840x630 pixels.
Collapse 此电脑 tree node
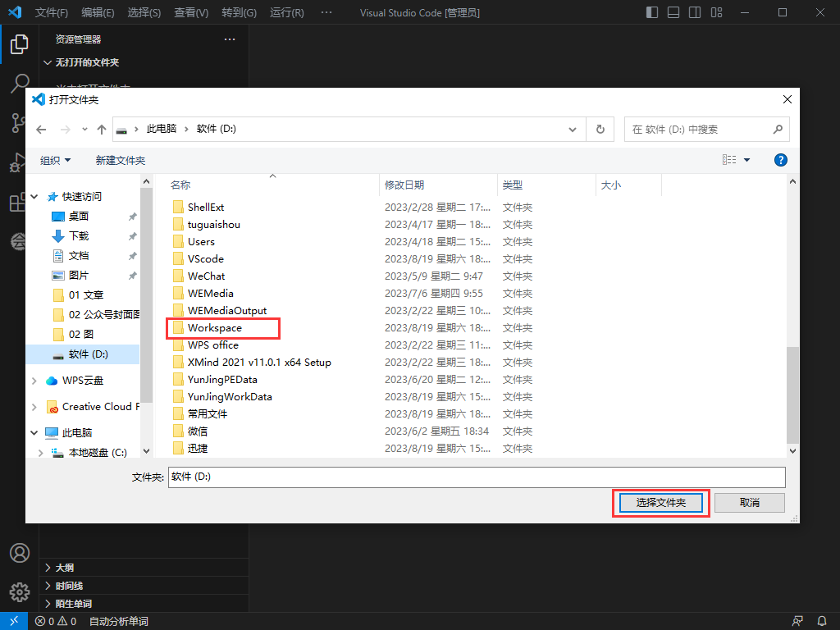[34, 432]
